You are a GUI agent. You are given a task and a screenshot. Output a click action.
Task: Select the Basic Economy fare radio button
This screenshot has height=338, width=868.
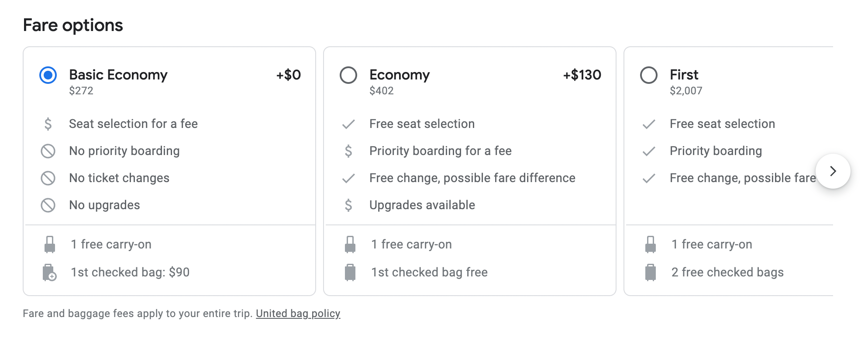pos(48,75)
